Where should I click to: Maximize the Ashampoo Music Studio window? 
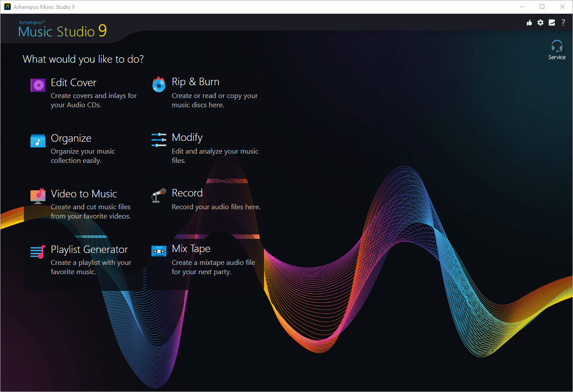point(542,7)
